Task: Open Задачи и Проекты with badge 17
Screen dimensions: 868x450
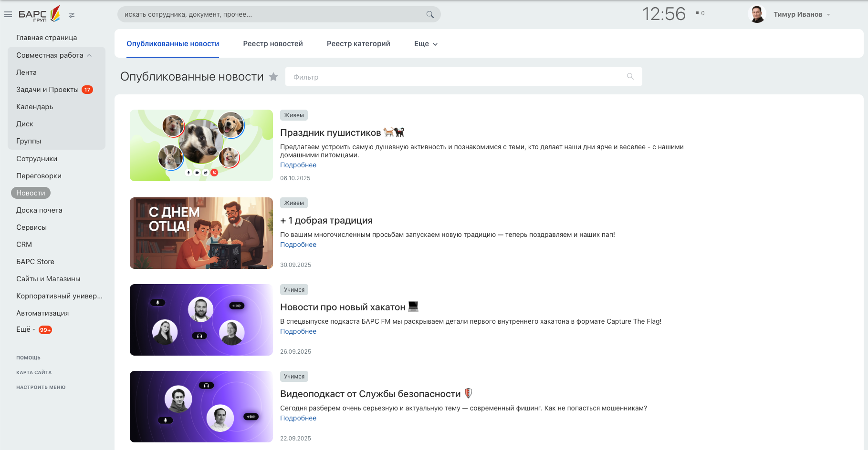Action: click(x=48, y=89)
